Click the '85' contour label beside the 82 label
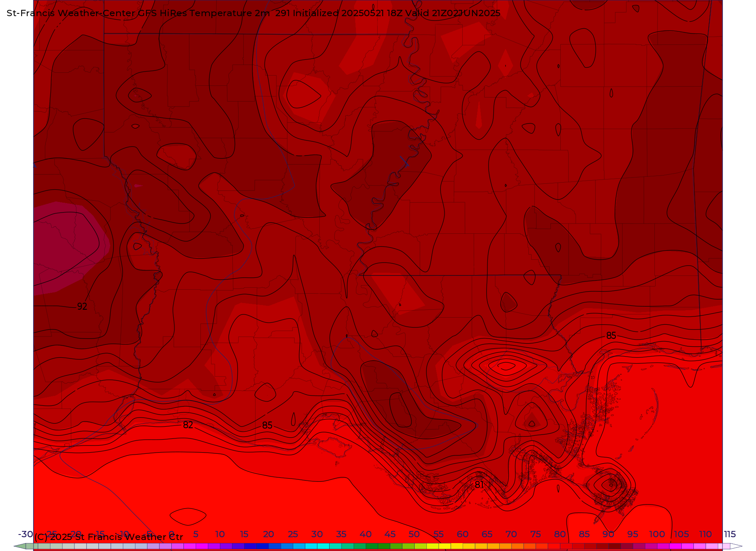 (x=267, y=425)
